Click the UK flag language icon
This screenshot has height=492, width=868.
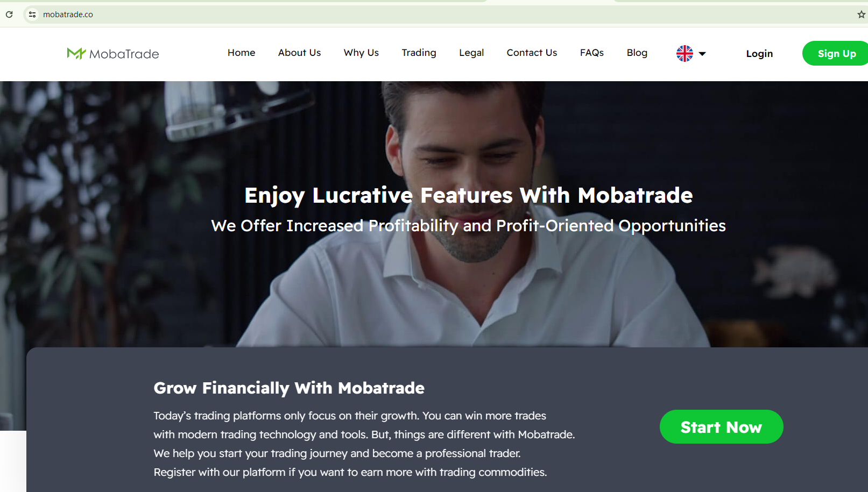(x=684, y=53)
